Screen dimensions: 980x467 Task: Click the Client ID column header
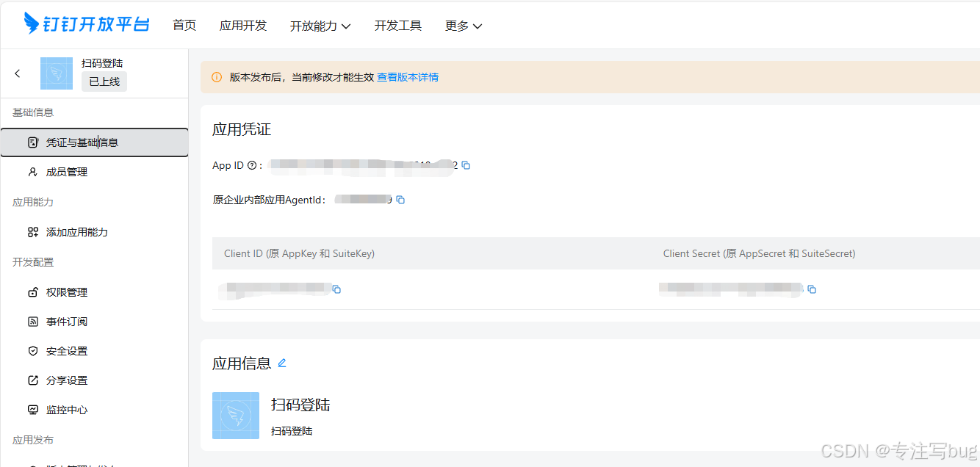point(299,253)
